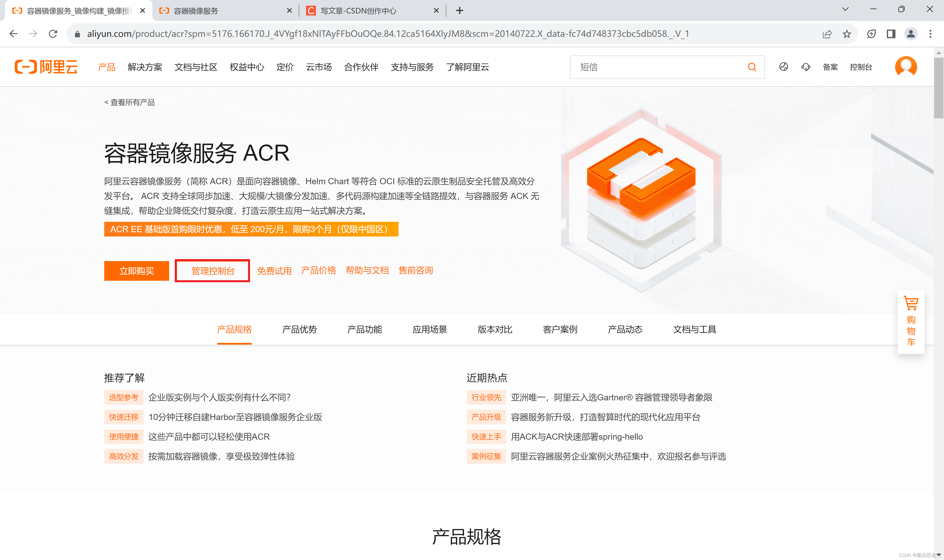This screenshot has width=944, height=560.
Task: Reload the page
Action: (53, 34)
